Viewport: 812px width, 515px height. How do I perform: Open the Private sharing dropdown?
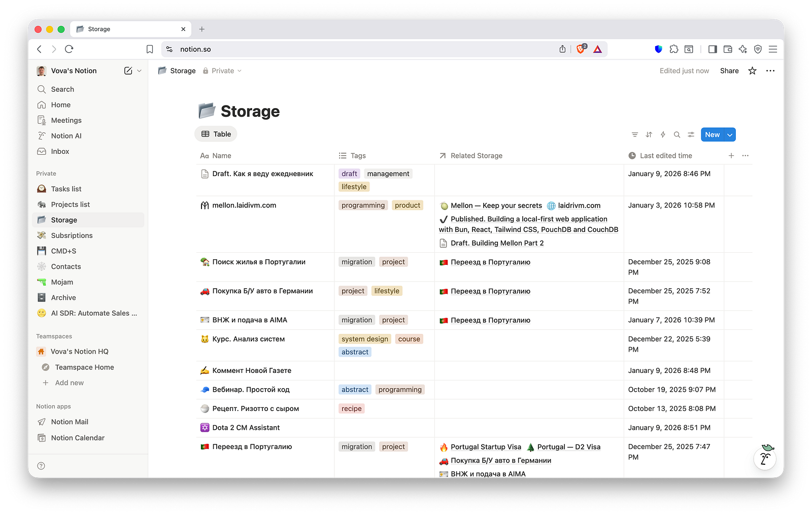point(222,71)
